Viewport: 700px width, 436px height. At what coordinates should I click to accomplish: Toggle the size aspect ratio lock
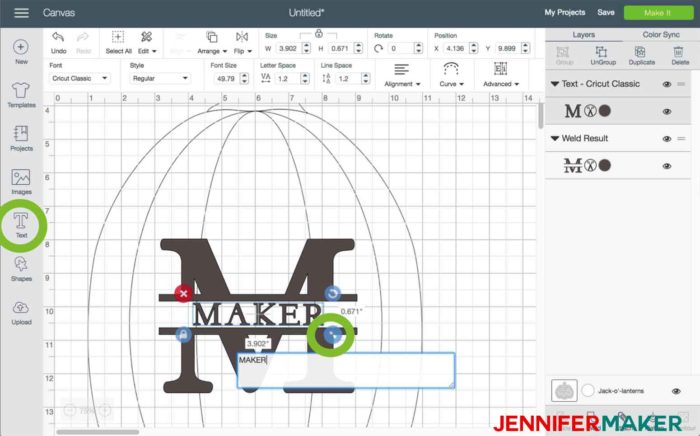[318, 34]
